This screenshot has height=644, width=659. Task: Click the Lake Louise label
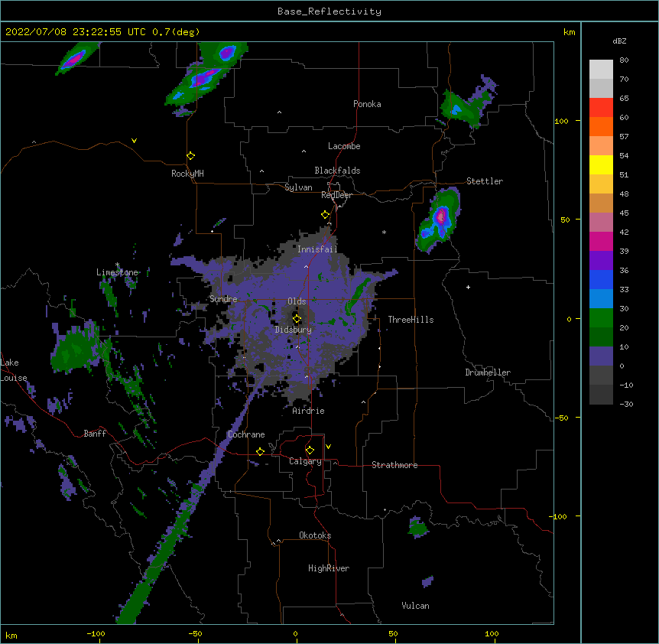click(12, 370)
